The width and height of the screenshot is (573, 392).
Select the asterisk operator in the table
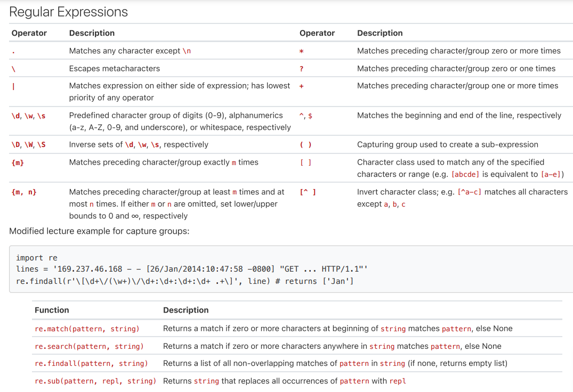(x=301, y=51)
